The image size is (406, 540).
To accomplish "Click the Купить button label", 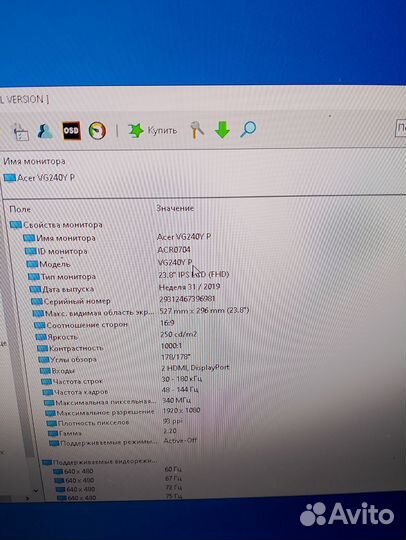I will [x=162, y=130].
